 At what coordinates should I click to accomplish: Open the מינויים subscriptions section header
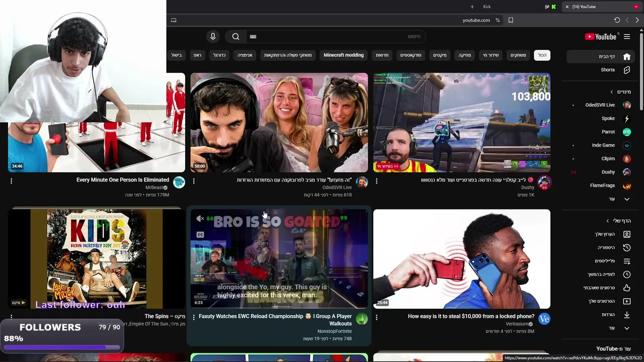620,92
